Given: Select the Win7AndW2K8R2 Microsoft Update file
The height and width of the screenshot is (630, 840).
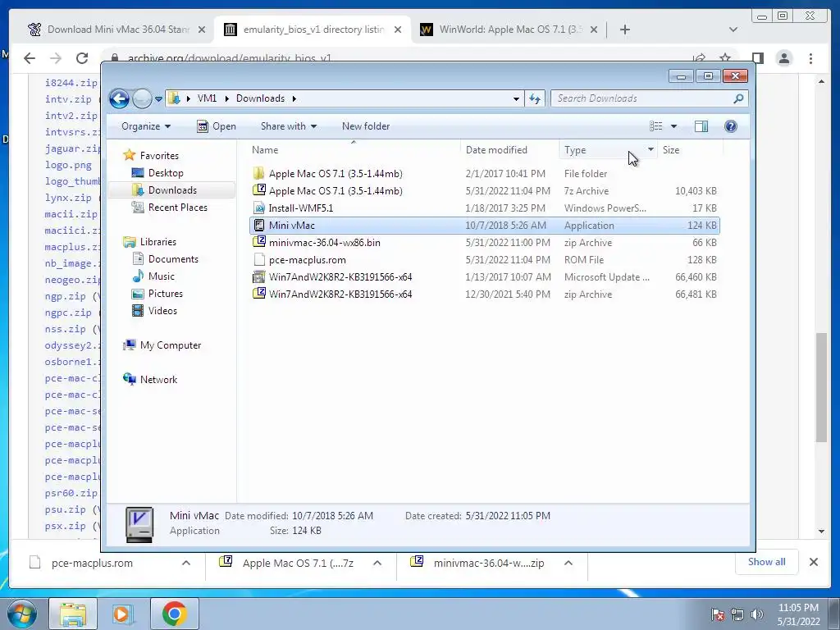Looking at the screenshot, I should point(484,277).
